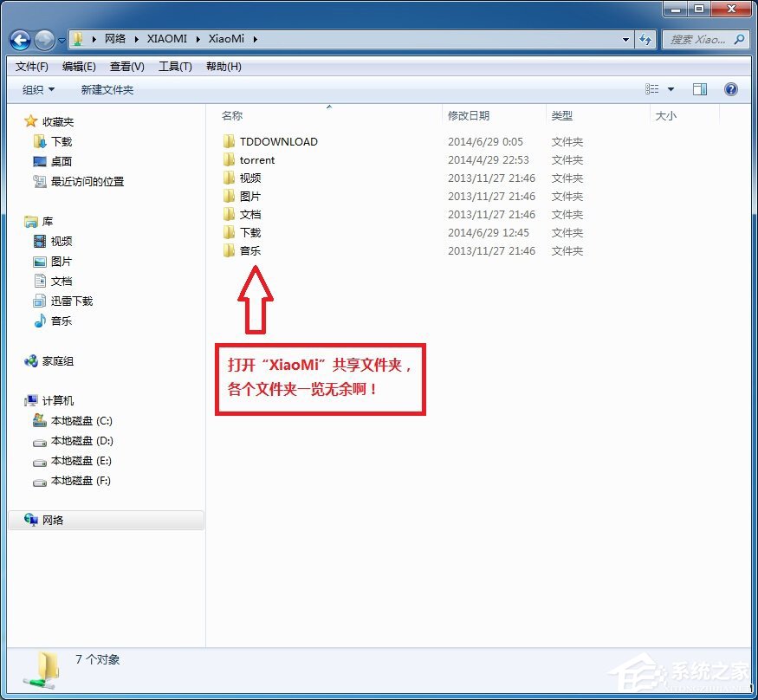Open the 文件 menu
This screenshot has width=758, height=700.
pos(32,66)
